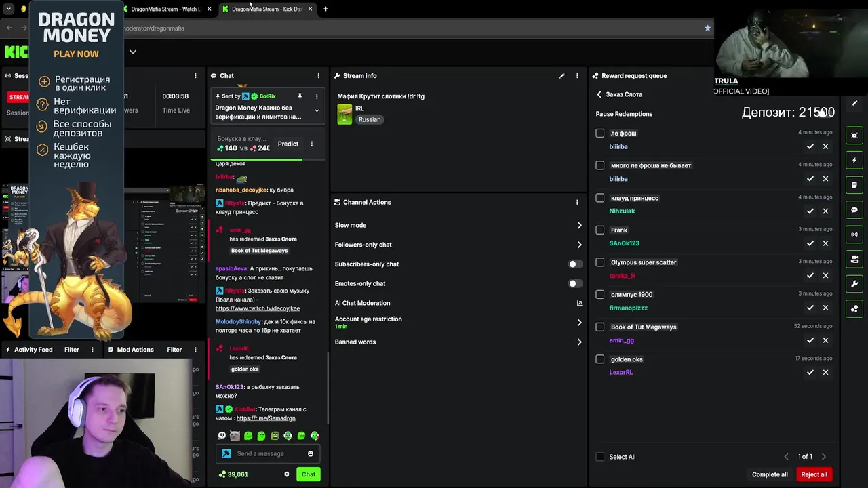Toggle Subscribers-only chat switch
The image size is (868, 488).
(x=575, y=264)
